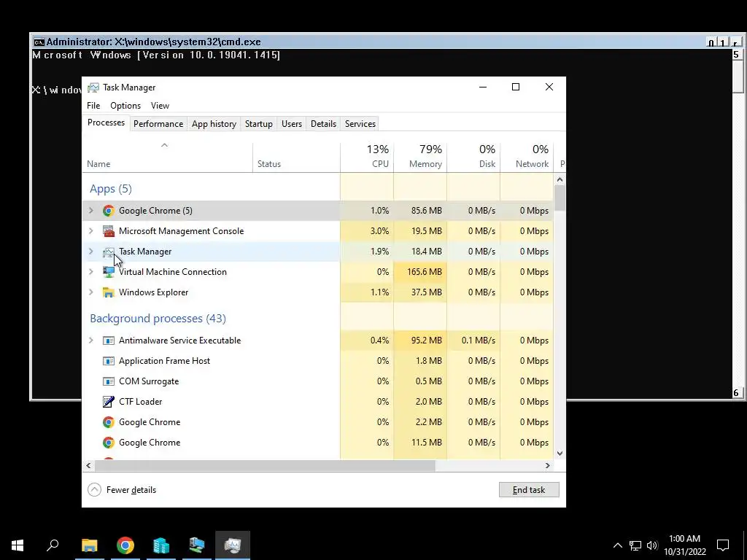Show hidden system tray icons
The image size is (747, 560).
pos(617,545)
